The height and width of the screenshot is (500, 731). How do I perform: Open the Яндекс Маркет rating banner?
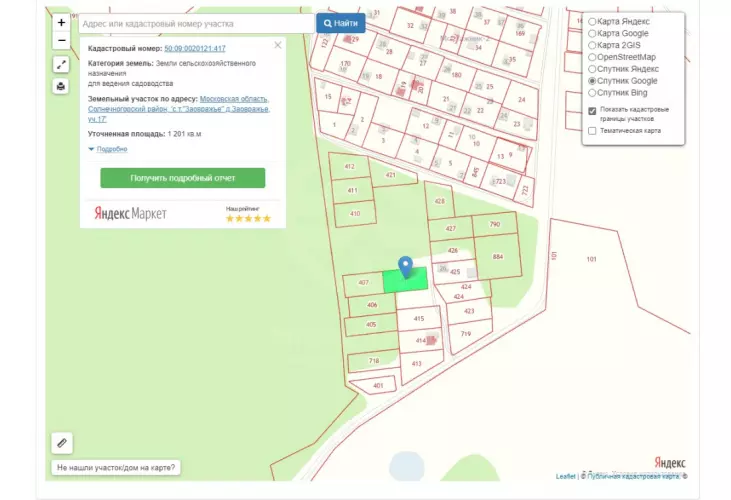point(183,214)
